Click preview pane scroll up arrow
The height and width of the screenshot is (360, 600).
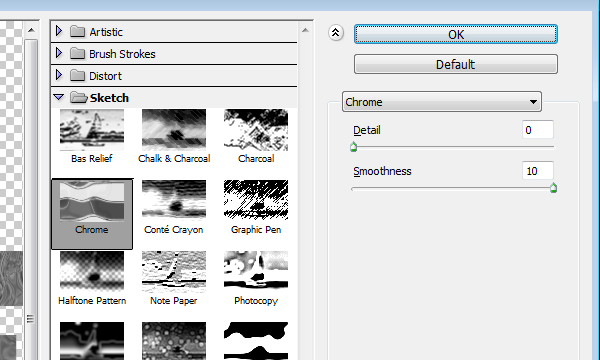(x=31, y=30)
